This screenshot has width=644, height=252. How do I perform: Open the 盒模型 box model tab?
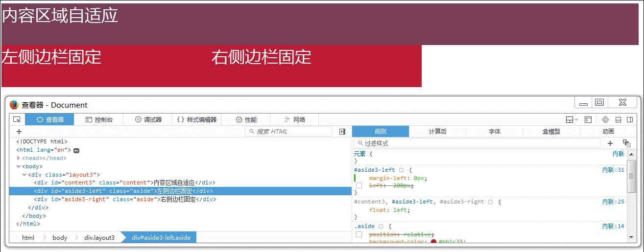(x=551, y=131)
